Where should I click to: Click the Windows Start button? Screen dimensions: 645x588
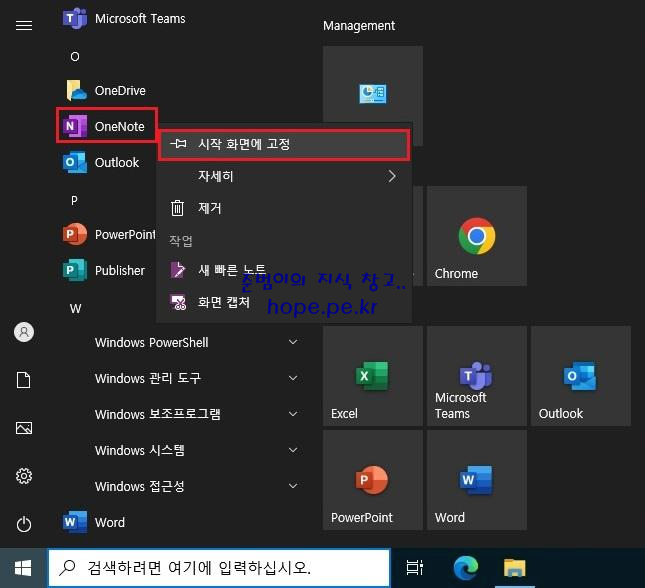click(23, 568)
